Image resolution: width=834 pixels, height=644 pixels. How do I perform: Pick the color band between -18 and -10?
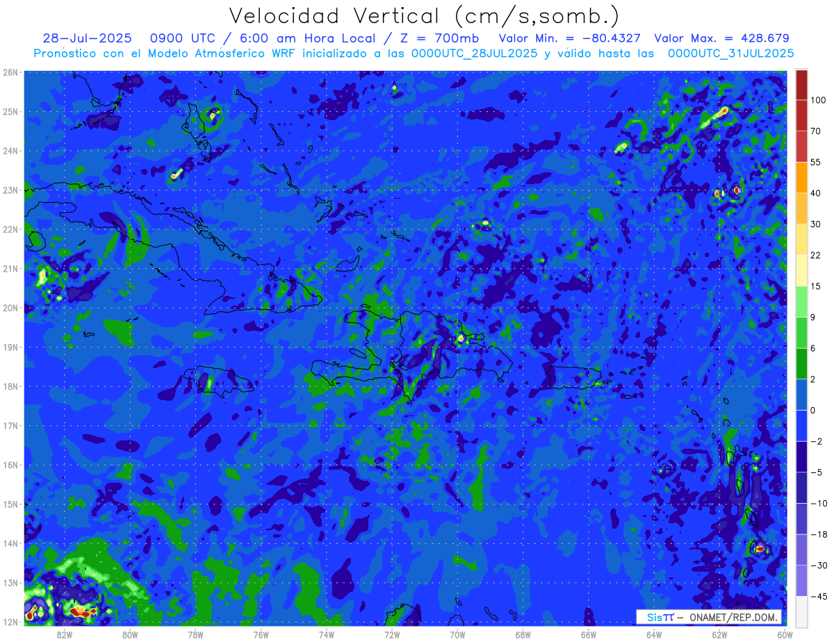[x=801, y=518]
